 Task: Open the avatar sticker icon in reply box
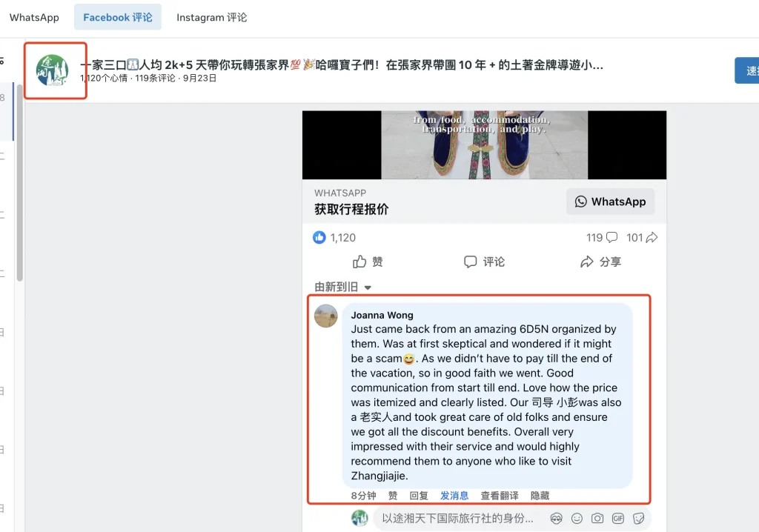pyautogui.click(x=556, y=519)
